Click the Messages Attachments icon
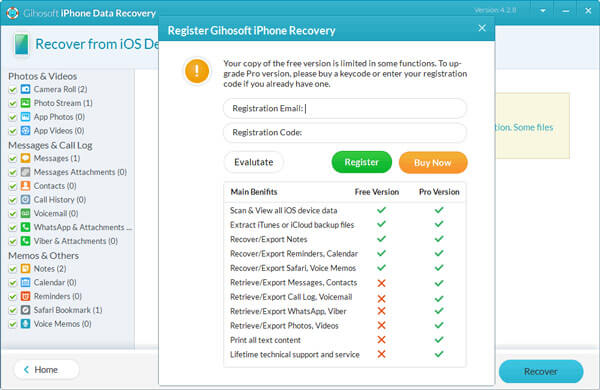This screenshot has height=390, width=600. click(25, 172)
